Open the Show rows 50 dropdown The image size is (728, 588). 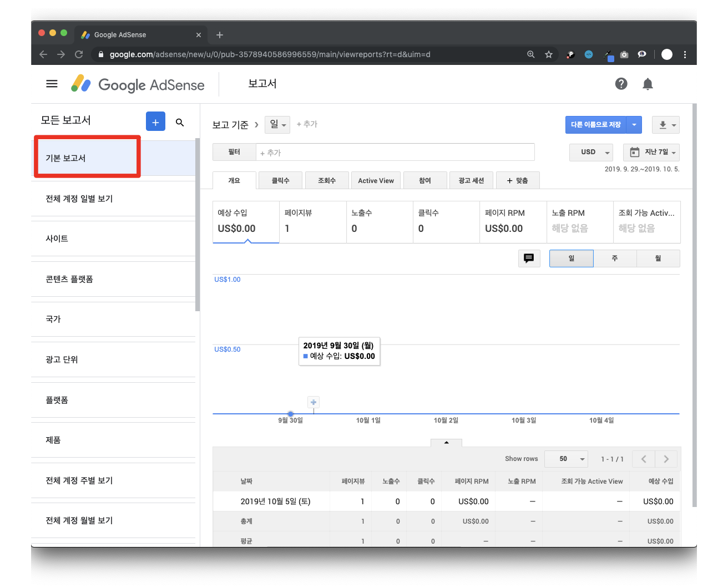pyautogui.click(x=566, y=459)
